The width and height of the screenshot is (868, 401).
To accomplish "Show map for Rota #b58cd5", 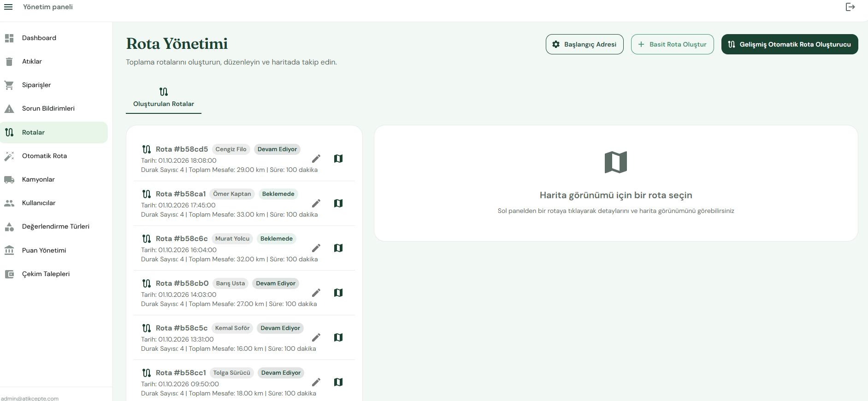I will tap(338, 159).
